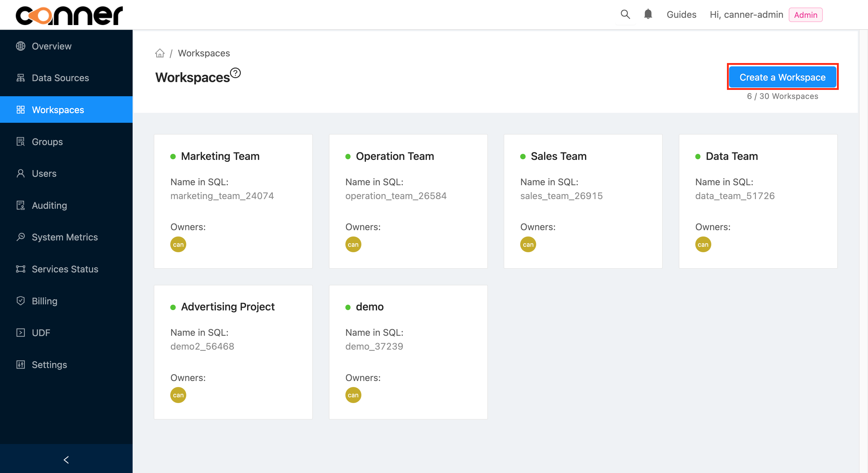Click demo workspace owner avatar
Image resolution: width=868 pixels, height=473 pixels.
(x=353, y=395)
